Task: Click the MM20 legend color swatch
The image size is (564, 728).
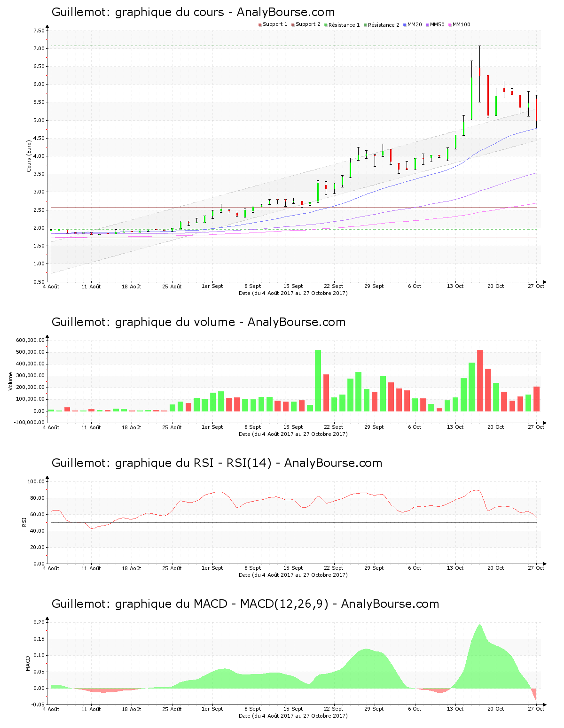Action: [x=405, y=25]
